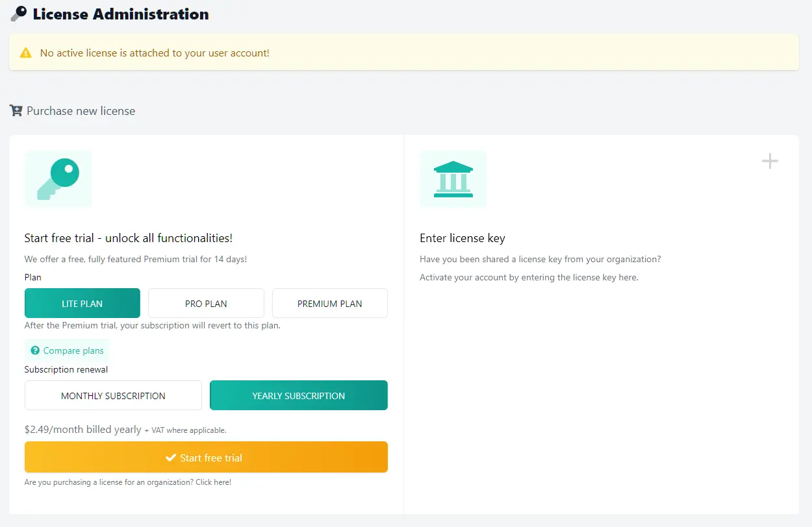Click the Start free trial section heading
Image resolution: width=812 pixels, height=527 pixels.
[x=129, y=238]
